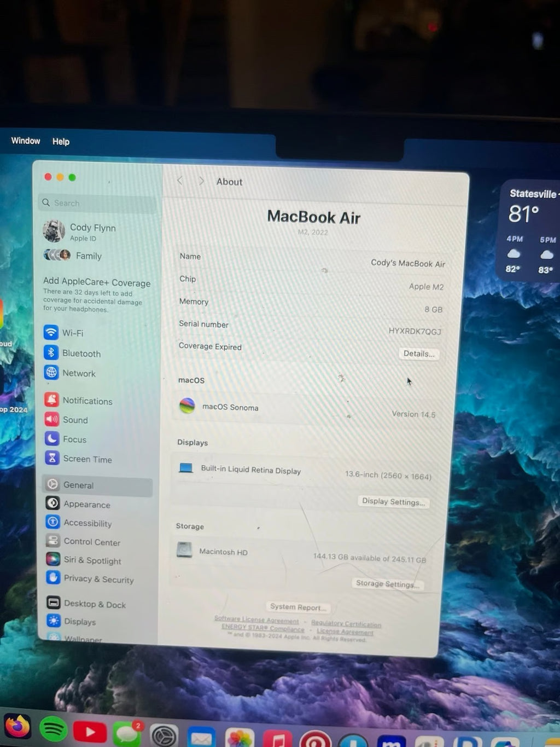Click the back navigation chevron

click(x=180, y=181)
